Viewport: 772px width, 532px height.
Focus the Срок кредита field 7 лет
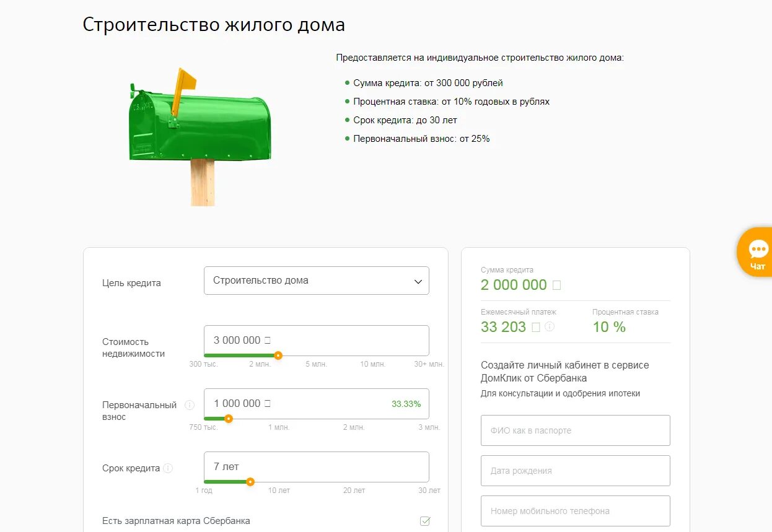[x=317, y=466]
